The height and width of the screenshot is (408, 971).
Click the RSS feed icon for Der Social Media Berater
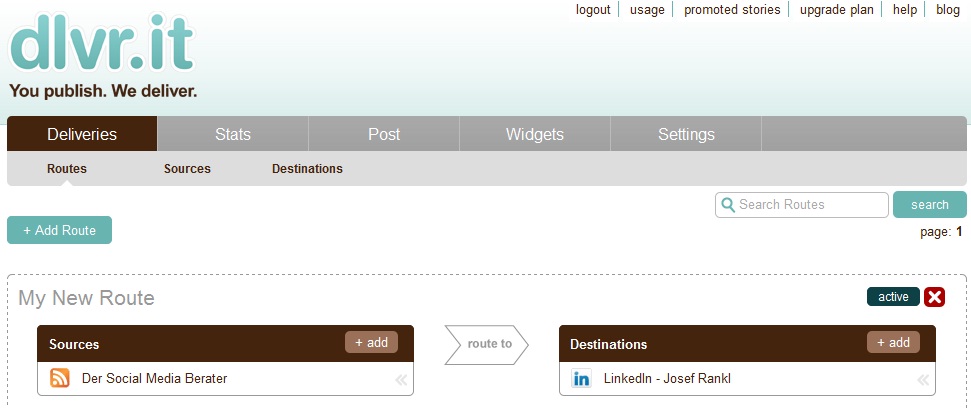(60, 378)
